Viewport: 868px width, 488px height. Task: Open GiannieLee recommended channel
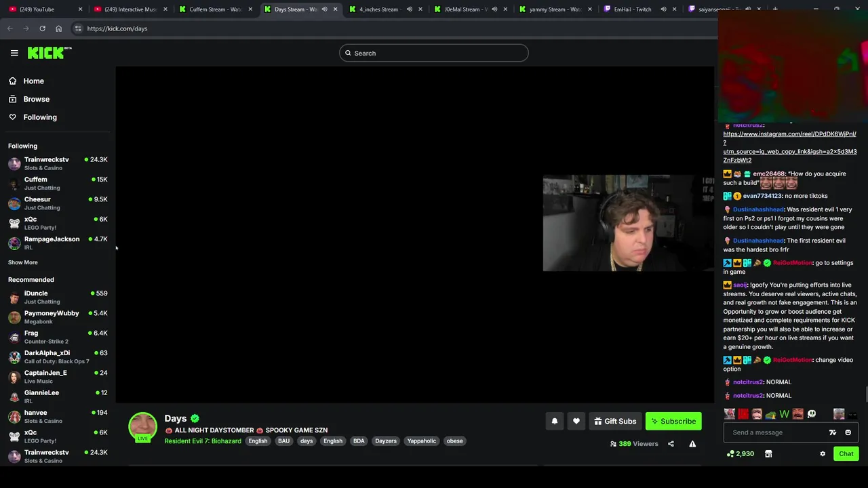click(58, 396)
